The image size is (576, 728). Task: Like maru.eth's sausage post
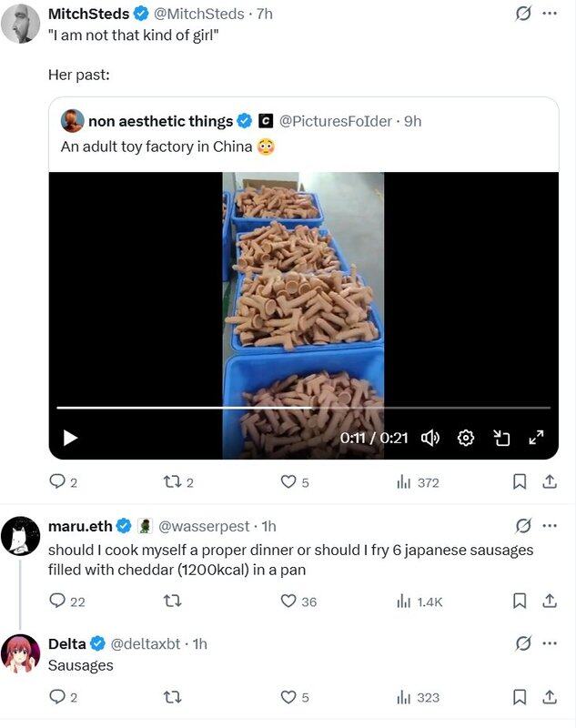click(x=288, y=601)
